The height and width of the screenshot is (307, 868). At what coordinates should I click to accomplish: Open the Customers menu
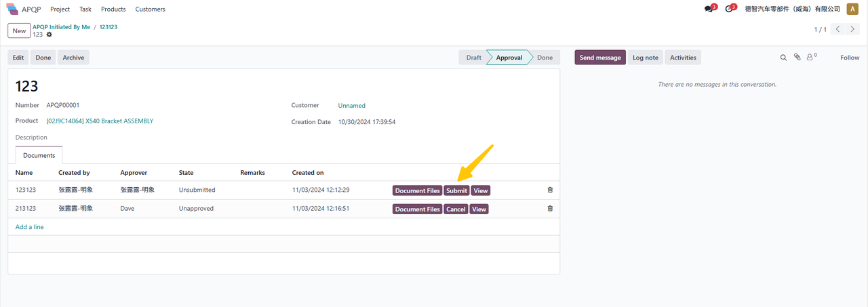pos(150,9)
